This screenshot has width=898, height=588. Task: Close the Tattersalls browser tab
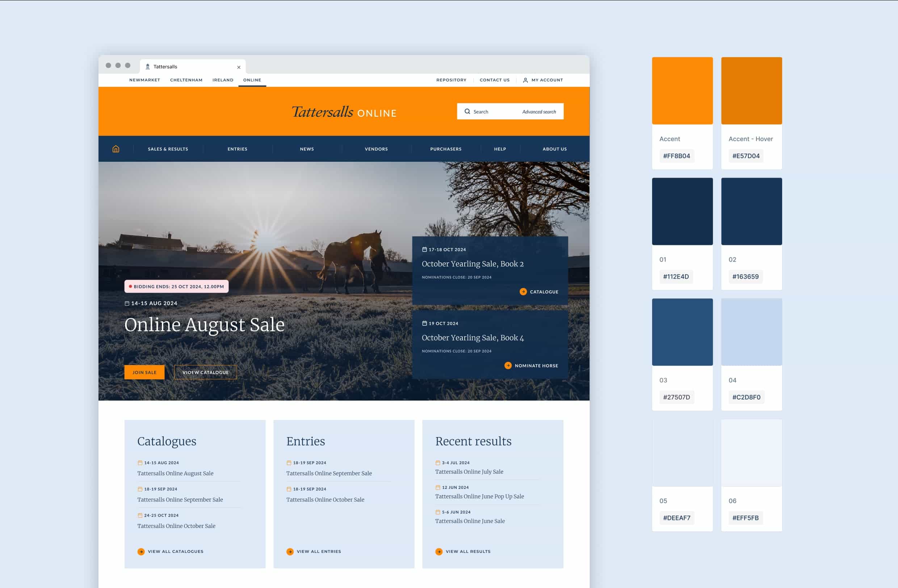[x=239, y=67]
